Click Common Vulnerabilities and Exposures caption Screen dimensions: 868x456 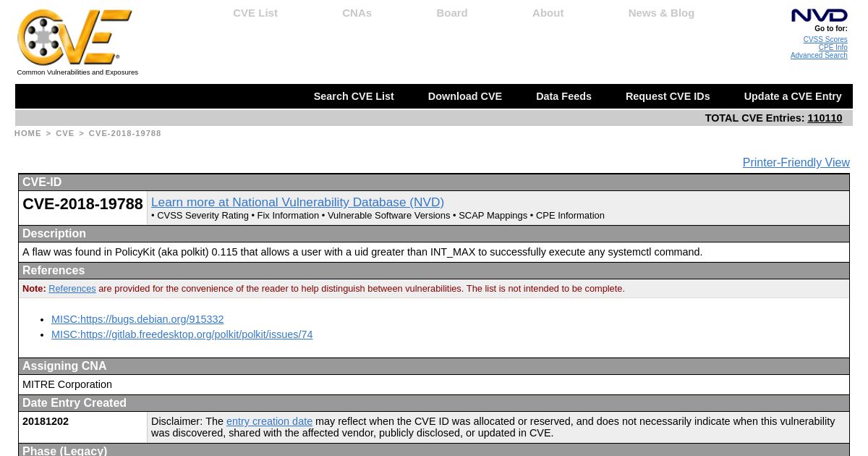pos(77,72)
